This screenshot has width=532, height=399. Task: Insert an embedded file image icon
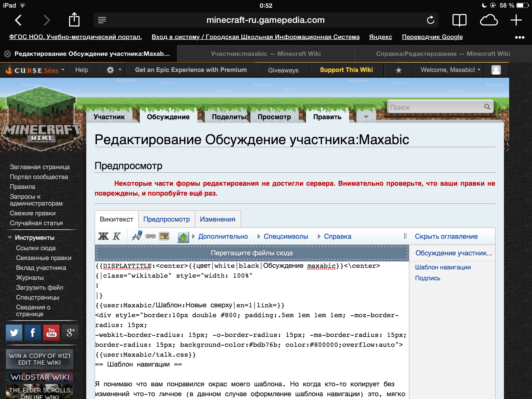tap(164, 236)
